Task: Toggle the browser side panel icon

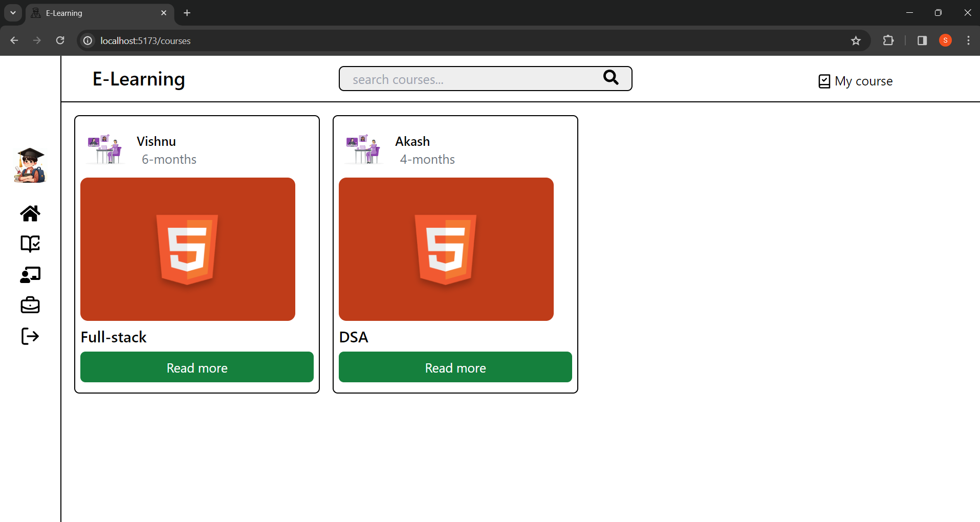Action: click(922, 40)
